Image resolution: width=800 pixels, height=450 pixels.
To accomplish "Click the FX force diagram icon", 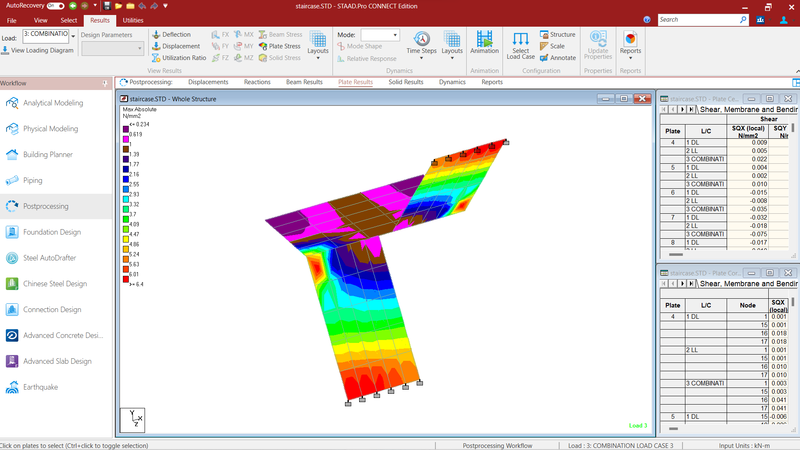I will point(220,34).
